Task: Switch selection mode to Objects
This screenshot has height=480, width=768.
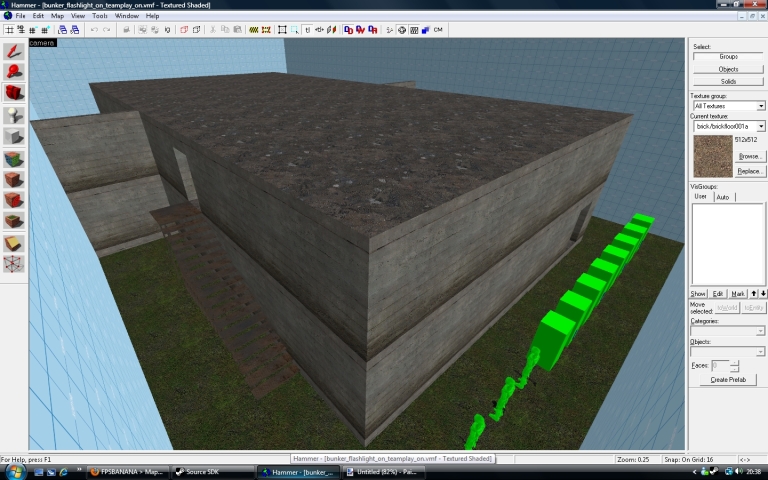Action: click(728, 69)
